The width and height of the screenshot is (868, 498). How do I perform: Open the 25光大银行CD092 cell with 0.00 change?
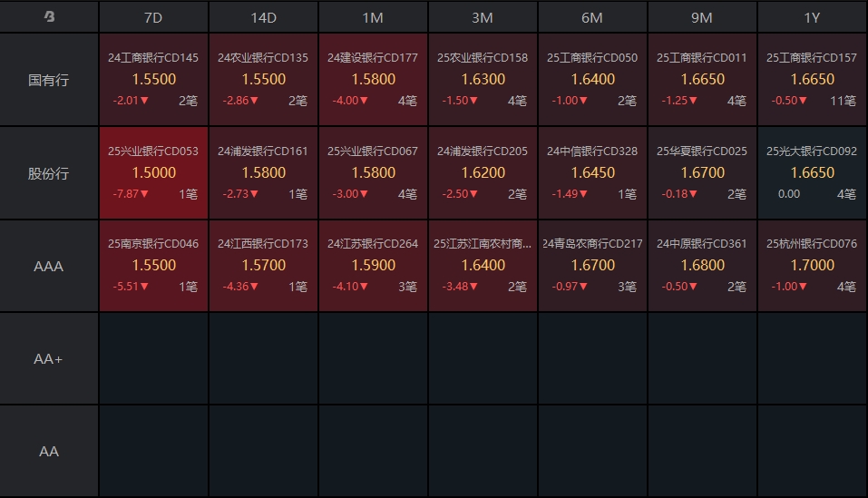pyautogui.click(x=812, y=173)
